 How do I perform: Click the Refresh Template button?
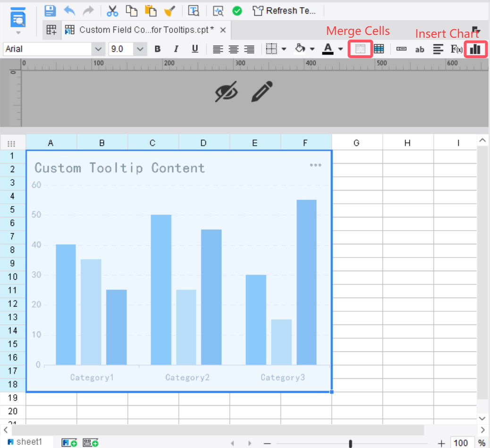pyautogui.click(x=285, y=10)
